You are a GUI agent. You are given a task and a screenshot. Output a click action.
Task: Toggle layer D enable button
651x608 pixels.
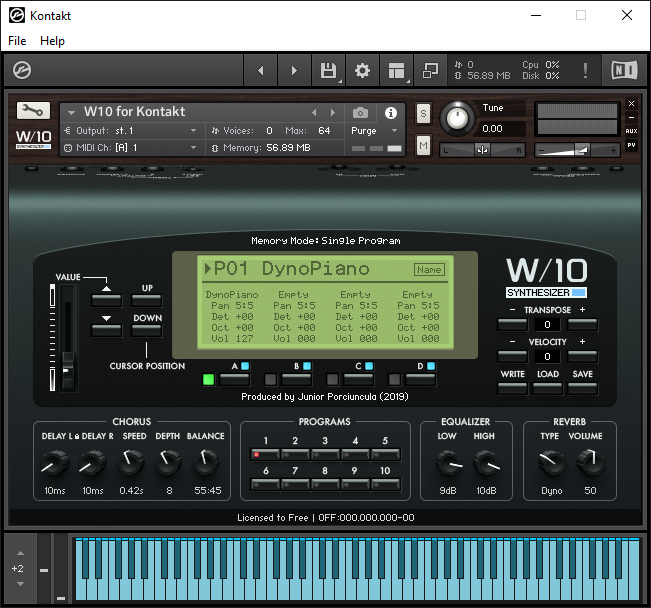[421, 379]
